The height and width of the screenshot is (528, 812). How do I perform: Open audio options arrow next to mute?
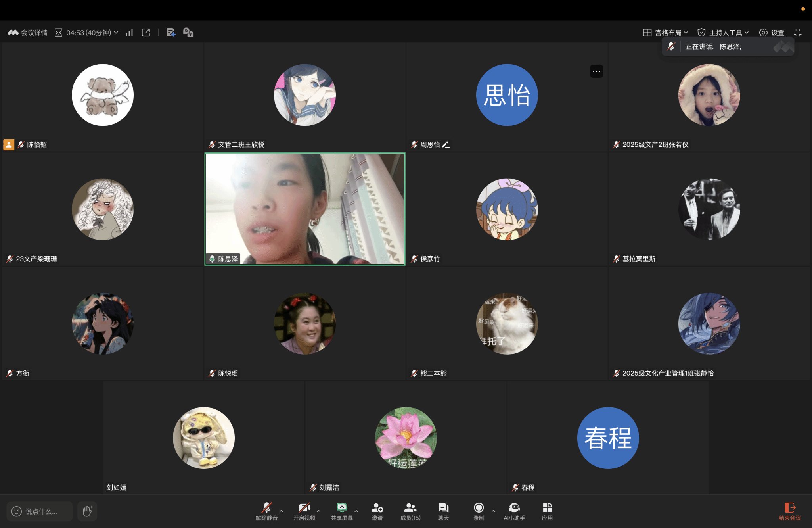point(281,511)
